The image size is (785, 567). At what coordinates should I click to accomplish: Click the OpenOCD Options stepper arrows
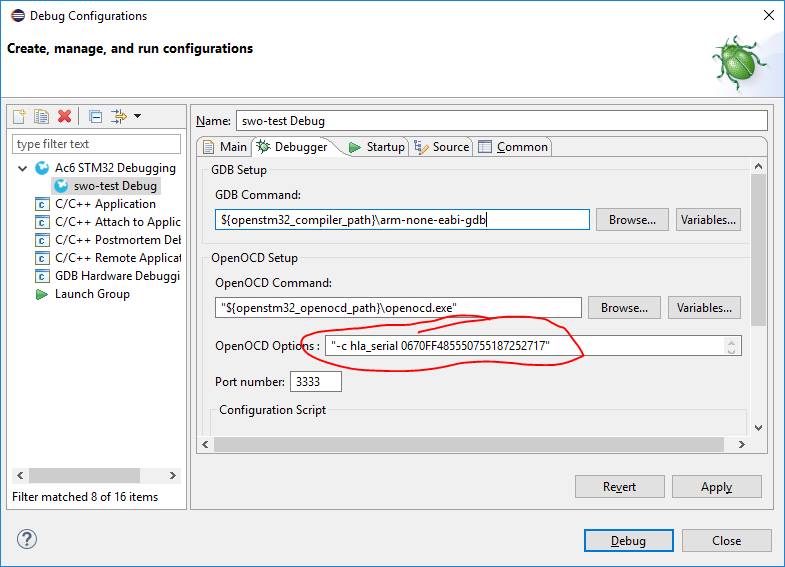click(732, 346)
